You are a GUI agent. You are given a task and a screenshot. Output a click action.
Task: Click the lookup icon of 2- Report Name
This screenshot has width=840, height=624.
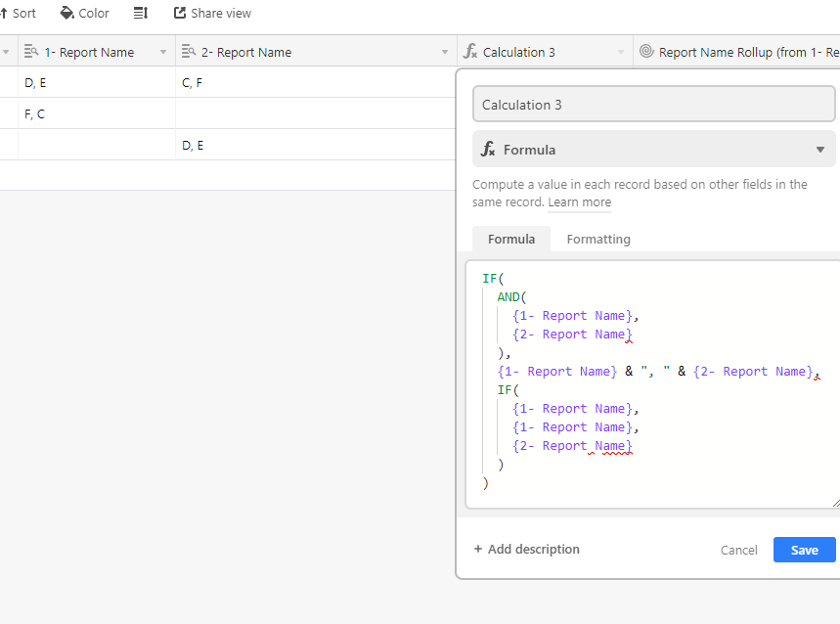pos(189,52)
